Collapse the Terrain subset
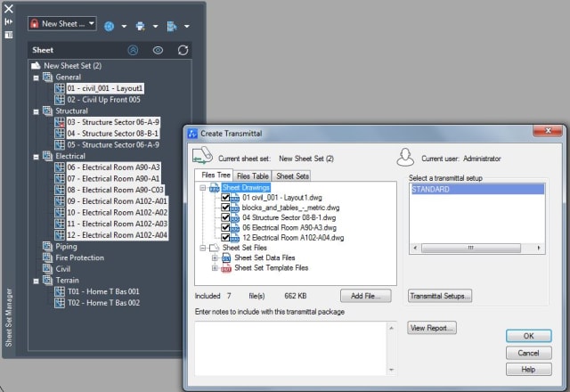The image size is (570, 392). (x=36, y=282)
